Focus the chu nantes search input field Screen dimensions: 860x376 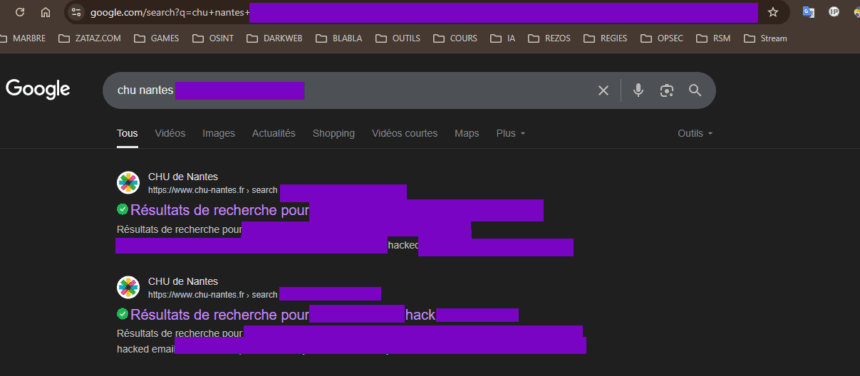pyautogui.click(x=351, y=90)
